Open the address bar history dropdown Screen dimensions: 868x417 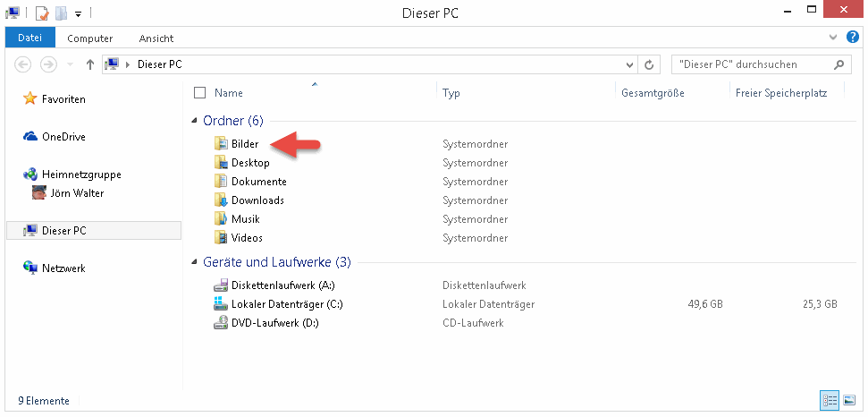629,64
